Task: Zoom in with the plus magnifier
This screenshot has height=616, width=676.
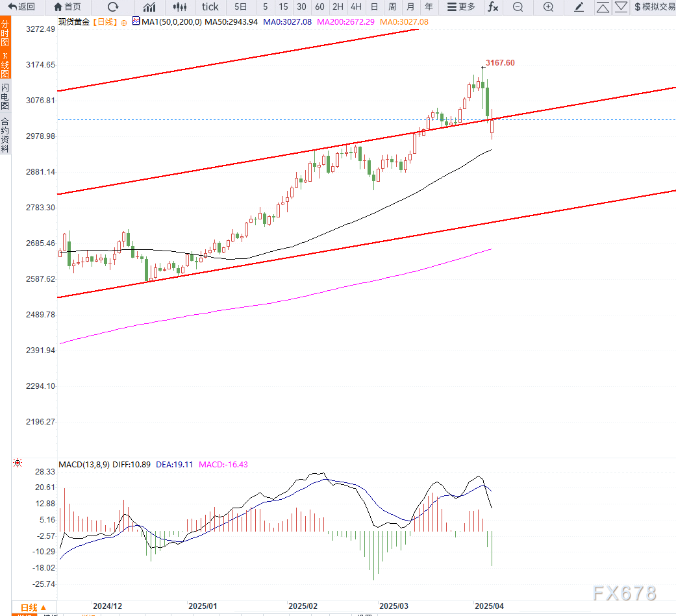Action: [549, 7]
